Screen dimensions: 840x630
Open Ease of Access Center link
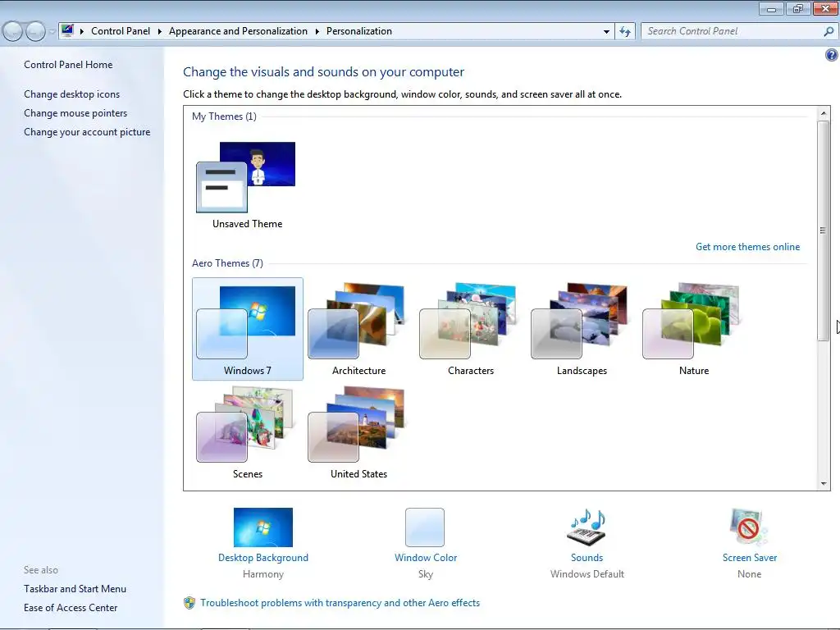[x=71, y=608]
